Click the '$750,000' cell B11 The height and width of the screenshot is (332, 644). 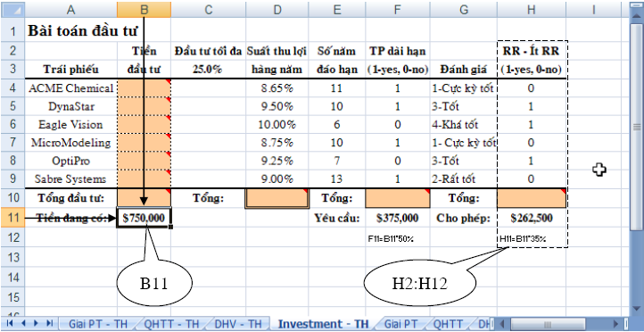pos(144,218)
